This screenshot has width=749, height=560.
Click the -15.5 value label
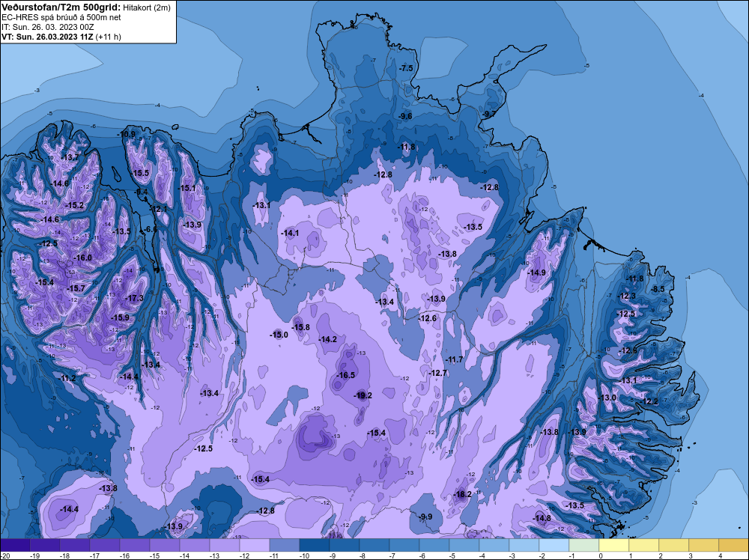(141, 173)
